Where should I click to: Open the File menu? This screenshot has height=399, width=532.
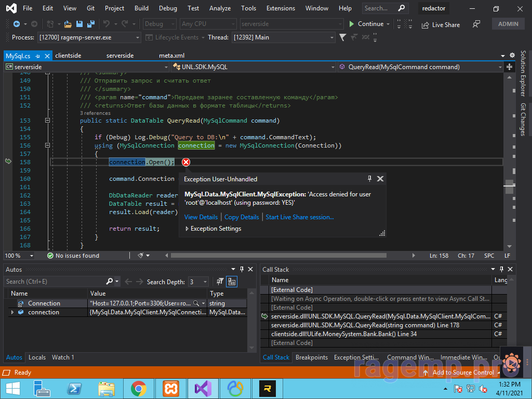point(28,8)
